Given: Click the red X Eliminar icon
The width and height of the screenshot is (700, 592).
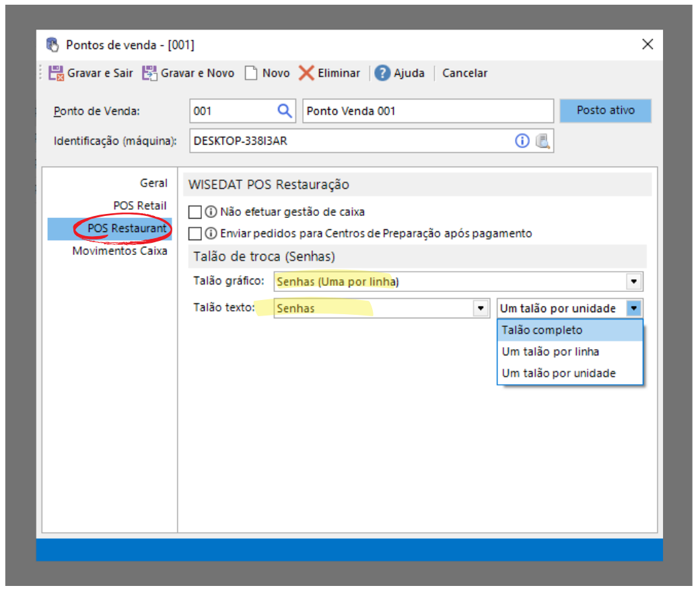Looking at the screenshot, I should tap(306, 73).
